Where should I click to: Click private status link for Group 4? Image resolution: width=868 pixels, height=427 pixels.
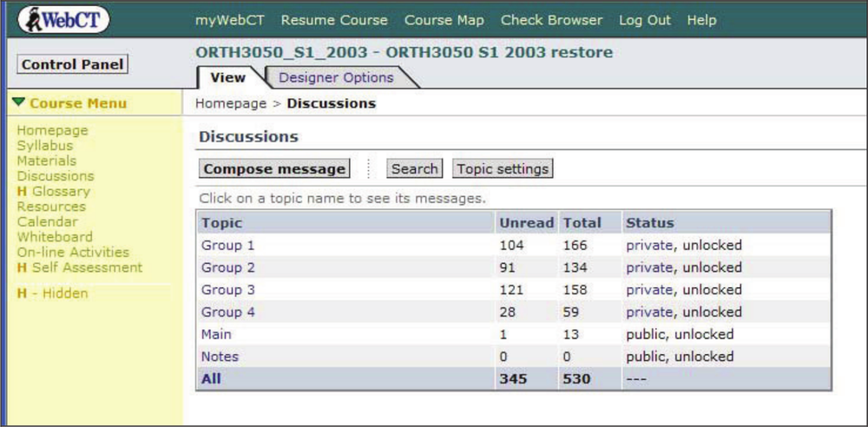[649, 312]
